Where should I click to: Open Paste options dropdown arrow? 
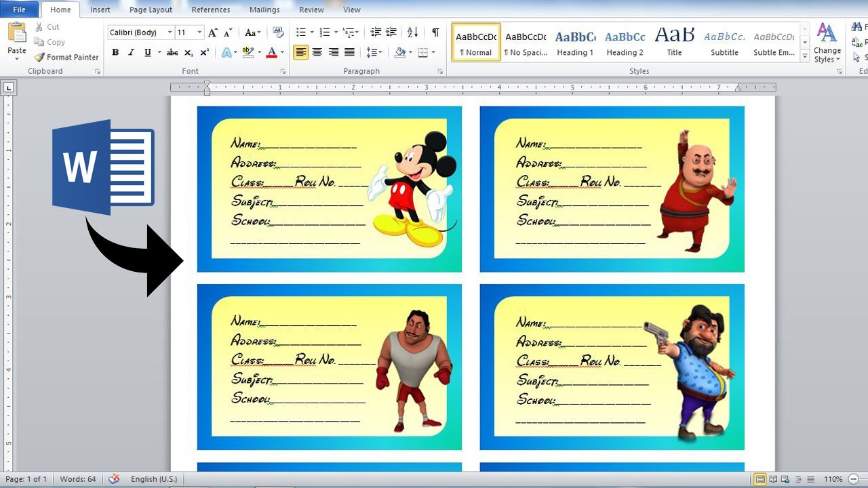coord(17,59)
